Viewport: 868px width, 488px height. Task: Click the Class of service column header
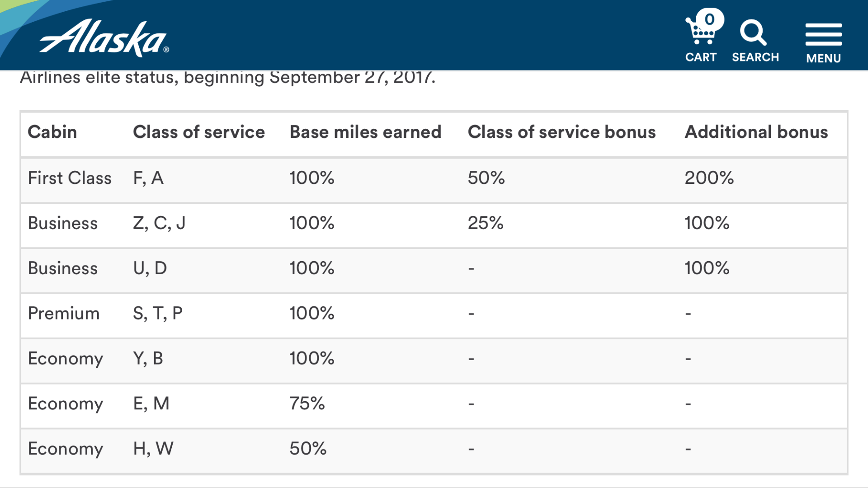coord(198,132)
